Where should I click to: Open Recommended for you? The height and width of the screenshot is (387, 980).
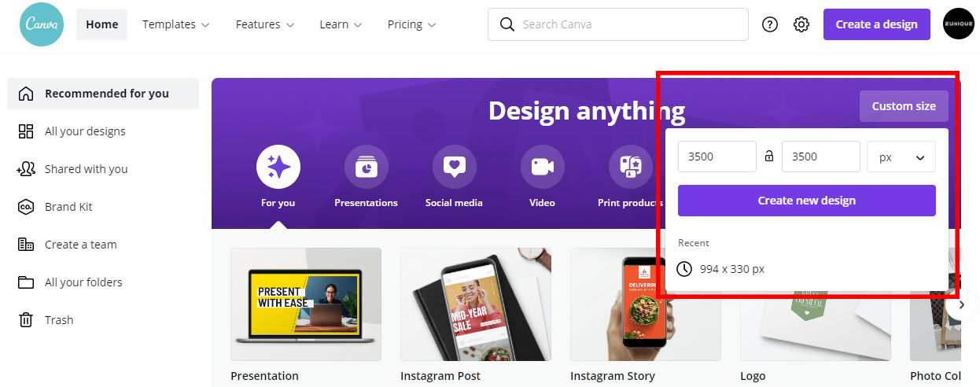pyautogui.click(x=103, y=94)
